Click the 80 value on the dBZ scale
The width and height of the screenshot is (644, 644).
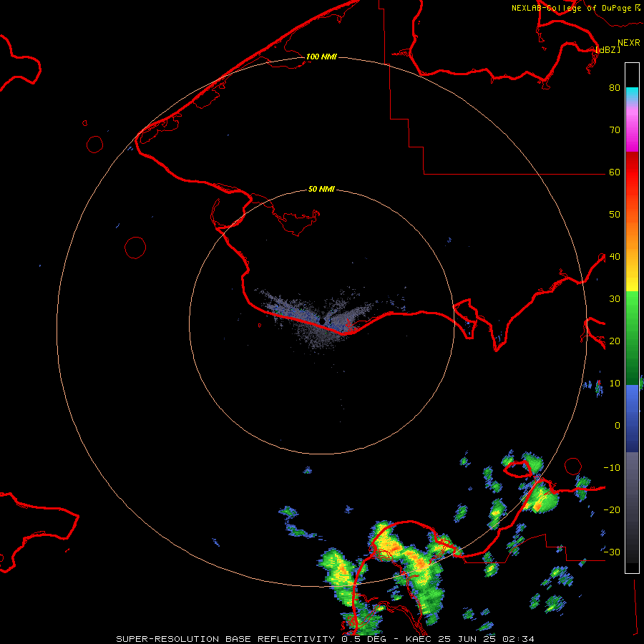click(x=615, y=88)
